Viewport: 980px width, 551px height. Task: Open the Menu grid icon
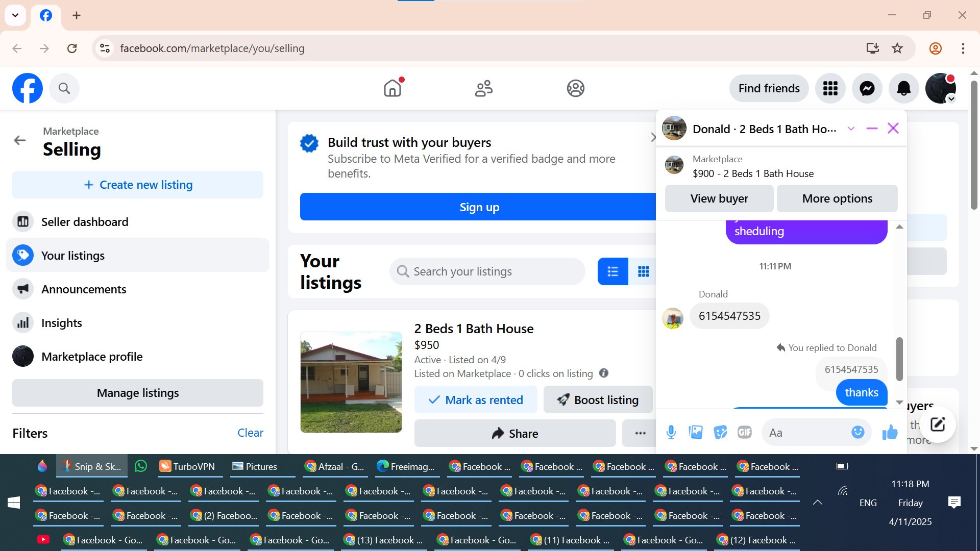(x=830, y=88)
